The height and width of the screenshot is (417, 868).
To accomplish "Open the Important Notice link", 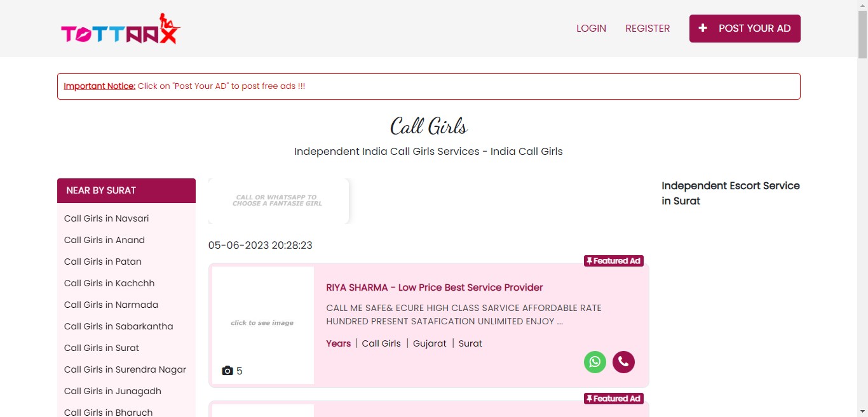I will click(x=100, y=86).
